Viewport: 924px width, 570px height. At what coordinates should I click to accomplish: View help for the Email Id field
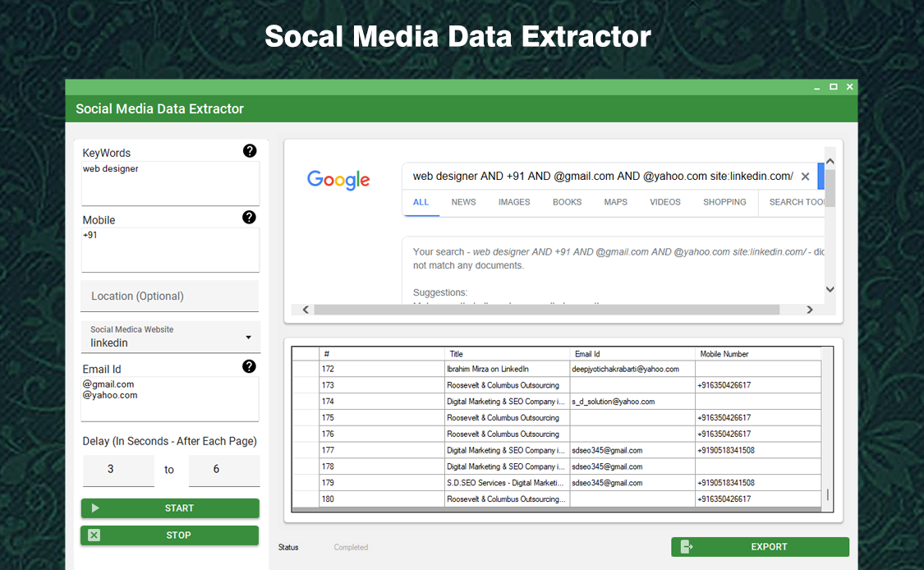[x=250, y=365]
